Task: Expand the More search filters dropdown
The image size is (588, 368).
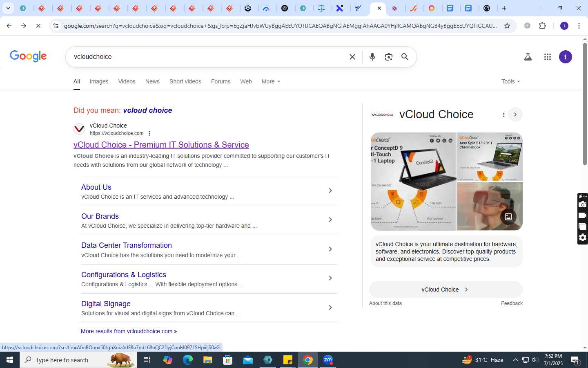Action: pyautogui.click(x=271, y=81)
